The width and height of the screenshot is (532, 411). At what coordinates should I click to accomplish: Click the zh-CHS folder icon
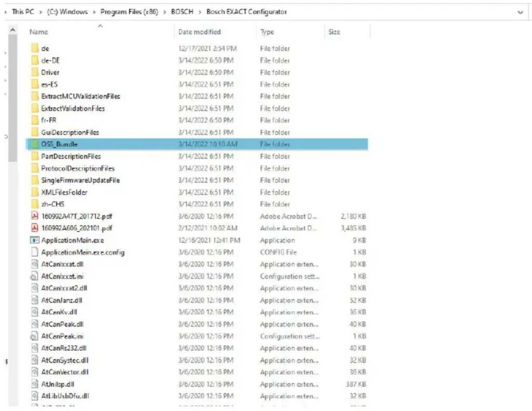click(35, 204)
